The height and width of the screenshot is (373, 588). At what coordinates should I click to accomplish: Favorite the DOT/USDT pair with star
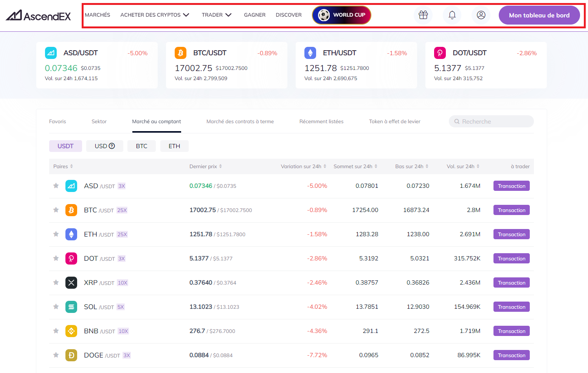coord(56,258)
